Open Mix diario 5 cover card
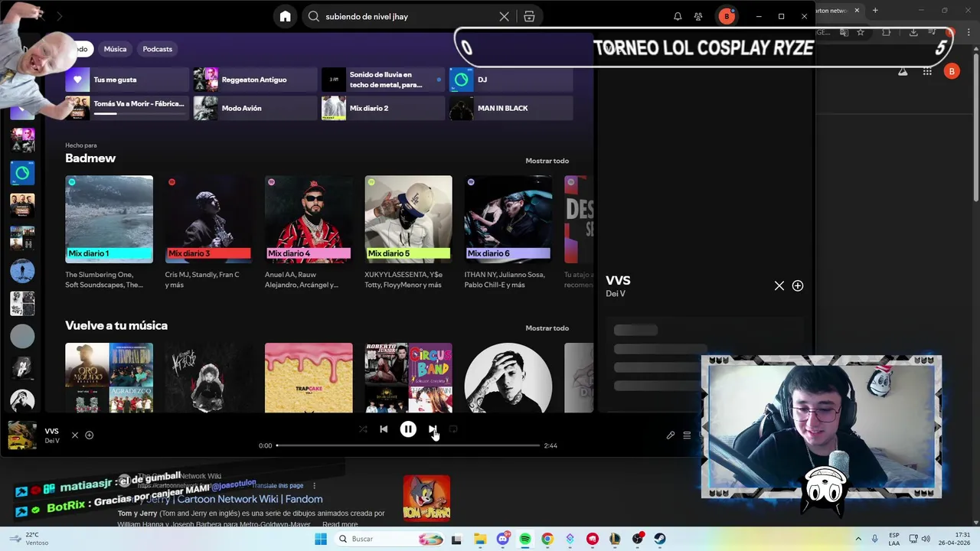Viewport: 980px width, 551px height. point(408,220)
